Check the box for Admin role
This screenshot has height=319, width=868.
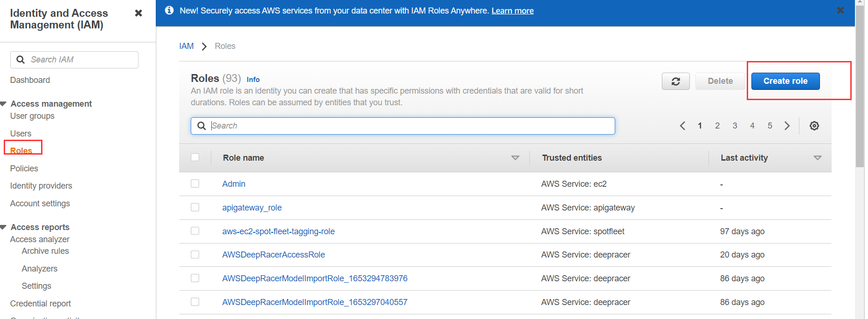pos(195,183)
